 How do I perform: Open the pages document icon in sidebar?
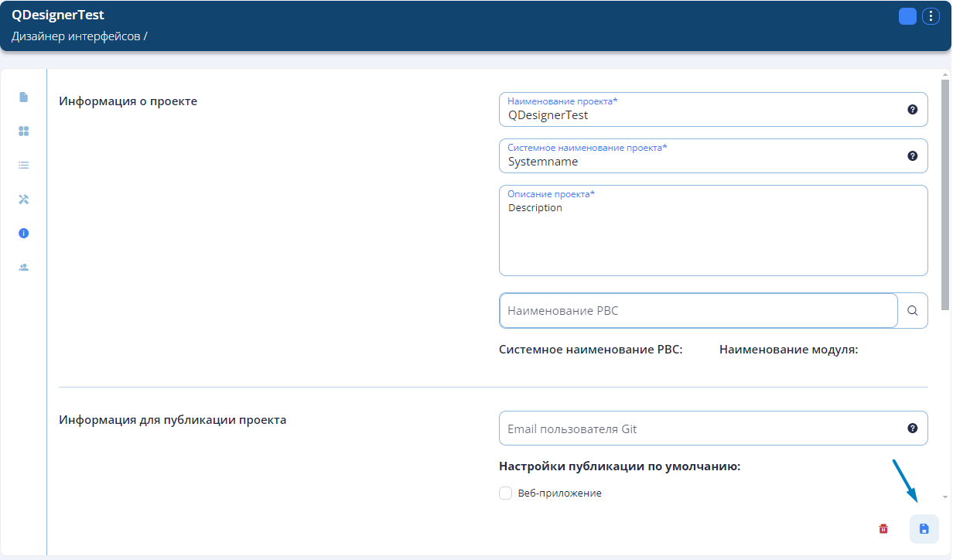tap(23, 97)
